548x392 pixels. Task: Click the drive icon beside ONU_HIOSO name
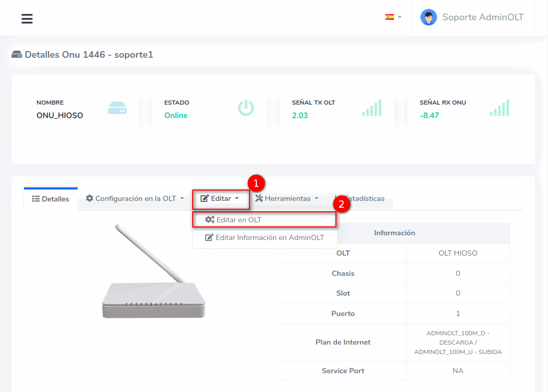coord(117,108)
